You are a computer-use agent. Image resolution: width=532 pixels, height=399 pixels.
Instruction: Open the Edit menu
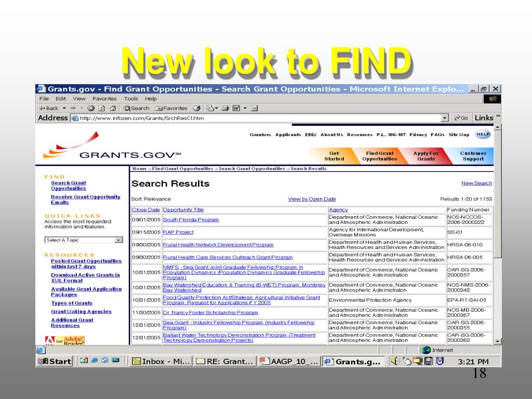61,99
